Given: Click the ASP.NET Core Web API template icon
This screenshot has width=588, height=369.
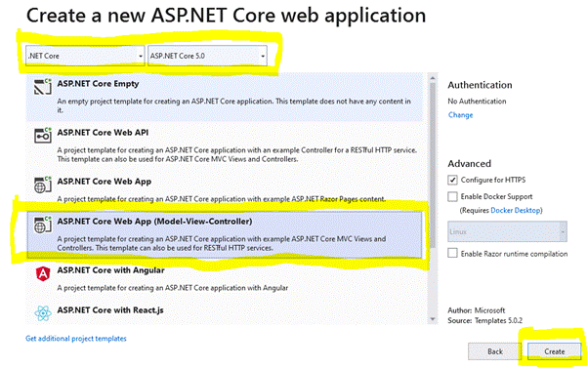Looking at the screenshot, I should [43, 136].
